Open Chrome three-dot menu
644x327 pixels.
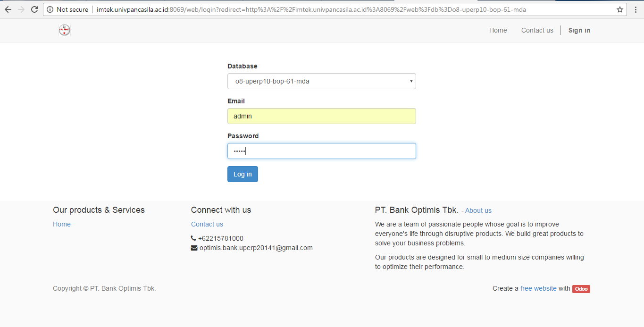636,9
